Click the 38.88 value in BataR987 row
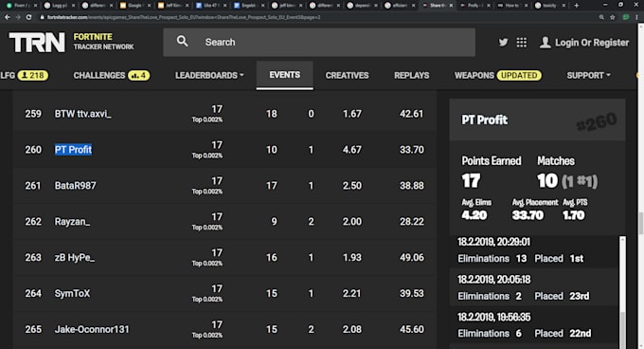Screen dimensions: 644x349 [412, 185]
